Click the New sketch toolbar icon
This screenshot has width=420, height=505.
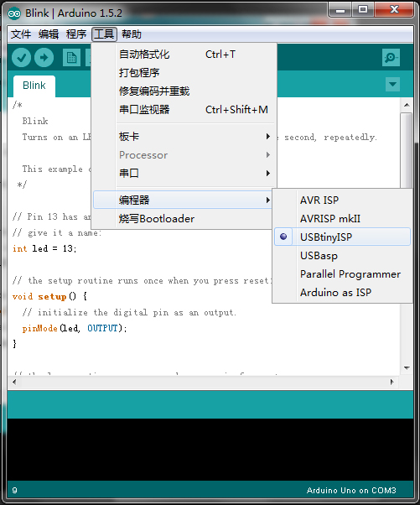click(x=71, y=58)
